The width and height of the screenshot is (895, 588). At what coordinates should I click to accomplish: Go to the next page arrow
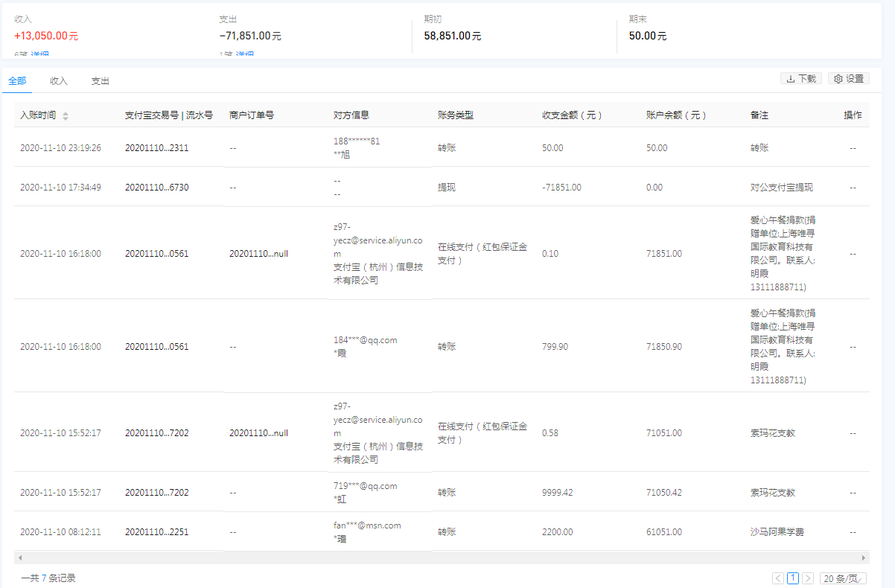[808, 578]
